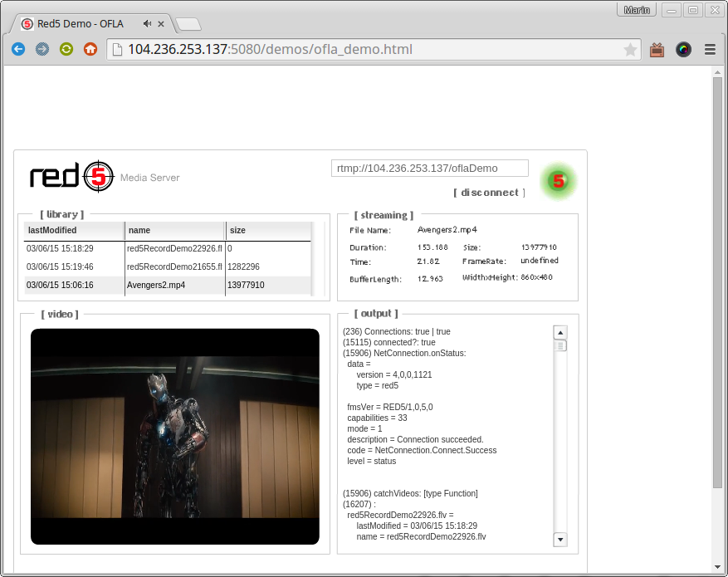Click the output line description = Connection succeeded.
728x577 pixels.
point(416,439)
